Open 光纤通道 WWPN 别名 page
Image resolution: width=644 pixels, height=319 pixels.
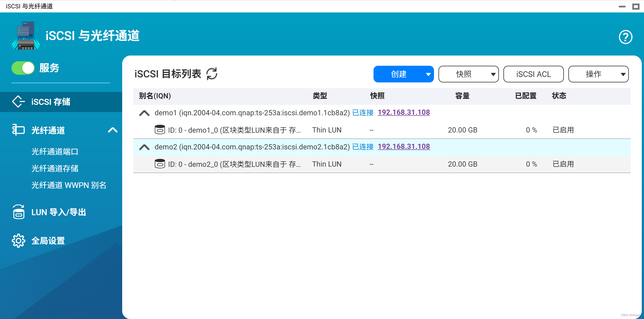point(69,185)
